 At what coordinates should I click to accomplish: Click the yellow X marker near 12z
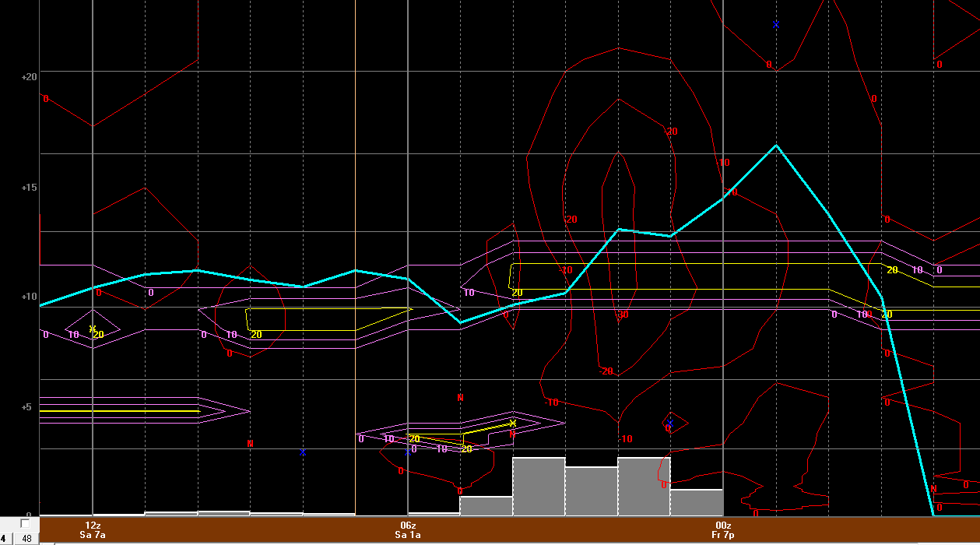92,329
